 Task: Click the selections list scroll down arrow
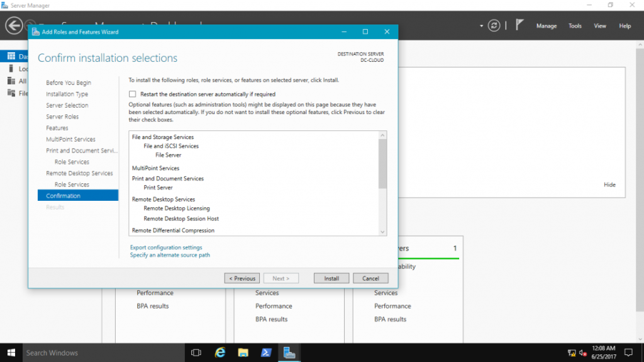382,232
